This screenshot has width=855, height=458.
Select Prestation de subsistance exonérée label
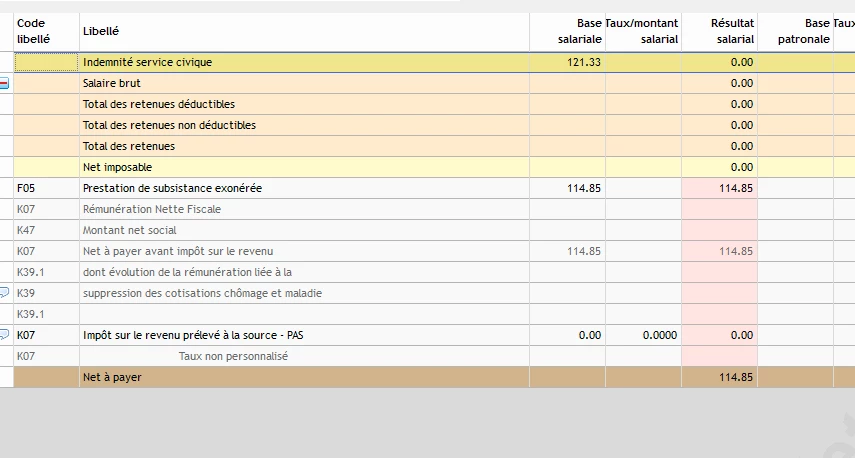[172, 188]
